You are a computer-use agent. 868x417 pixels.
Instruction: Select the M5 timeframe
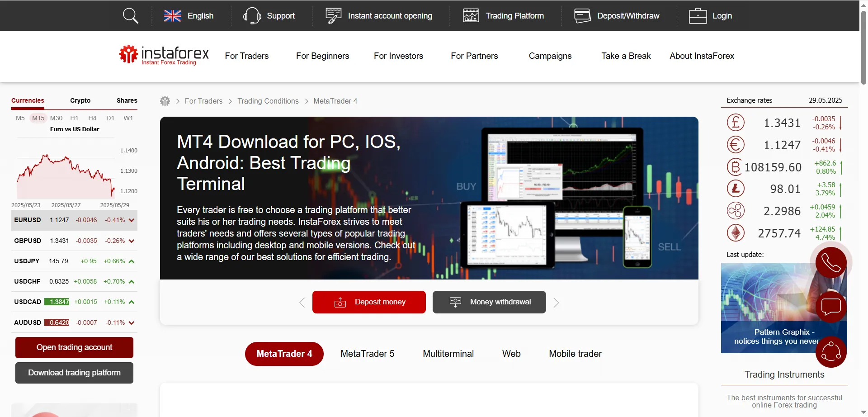coord(20,118)
